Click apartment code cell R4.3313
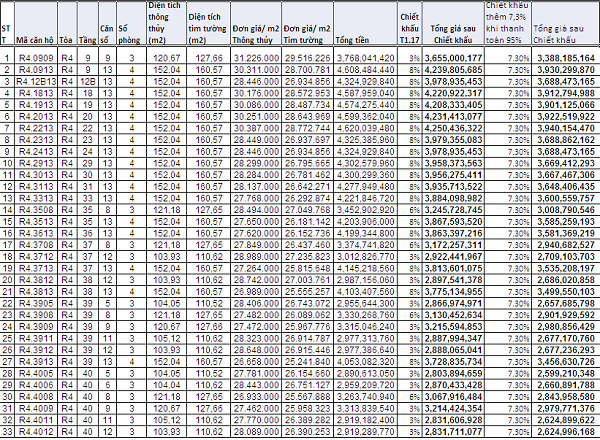 click(36, 198)
